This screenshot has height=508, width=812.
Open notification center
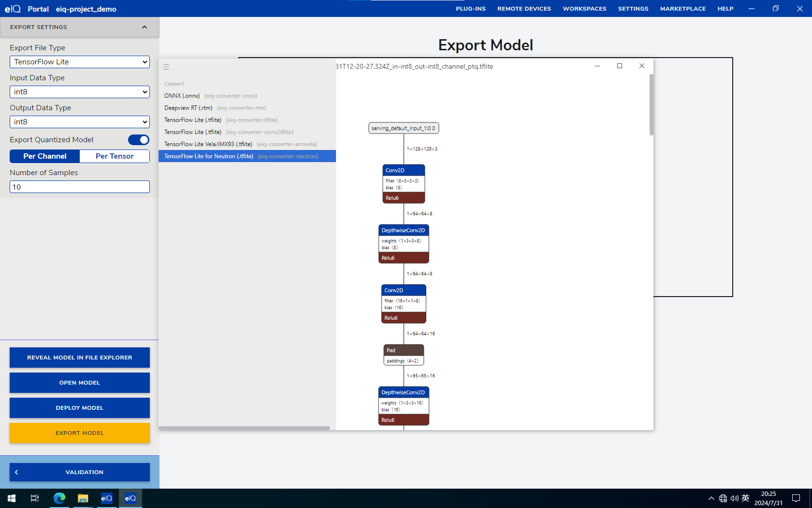click(x=796, y=498)
